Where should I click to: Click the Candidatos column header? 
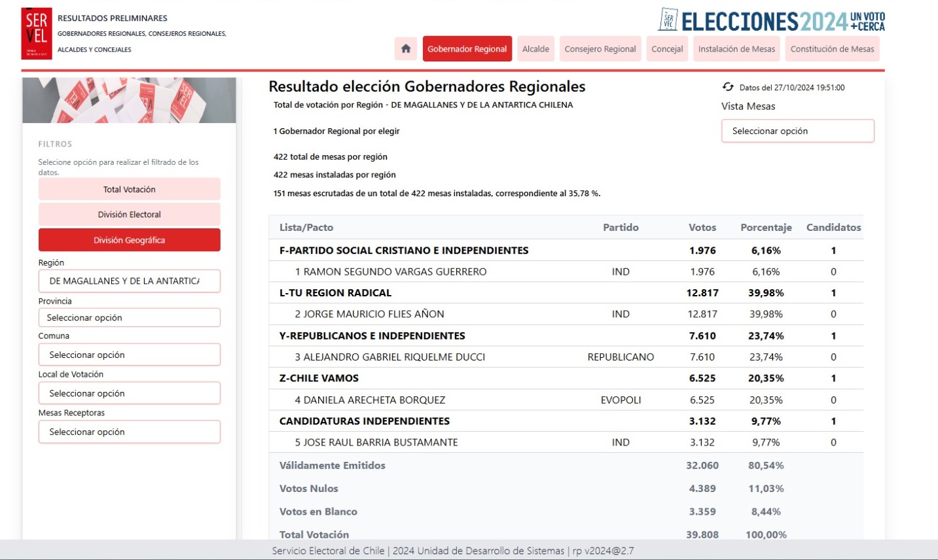pos(833,228)
